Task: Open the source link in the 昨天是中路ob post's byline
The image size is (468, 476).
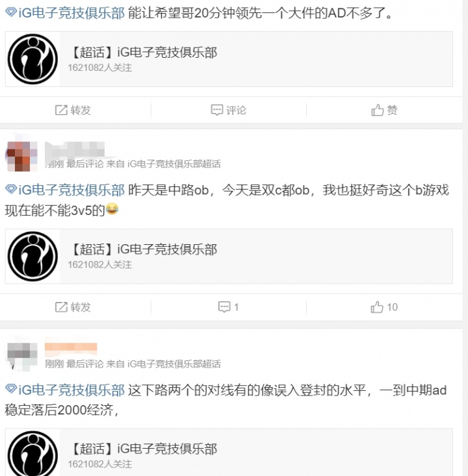Action: click(174, 164)
